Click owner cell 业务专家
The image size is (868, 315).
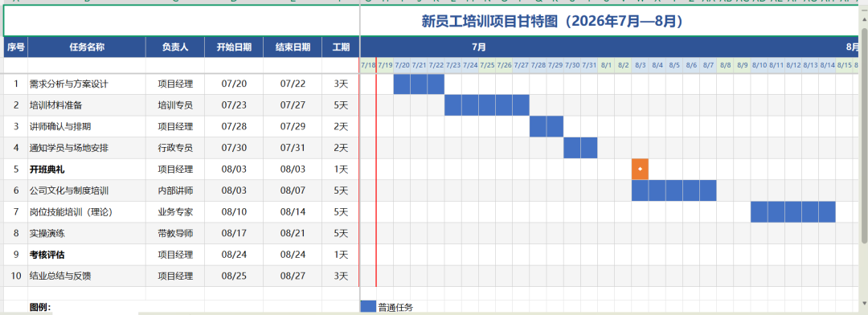coord(175,212)
